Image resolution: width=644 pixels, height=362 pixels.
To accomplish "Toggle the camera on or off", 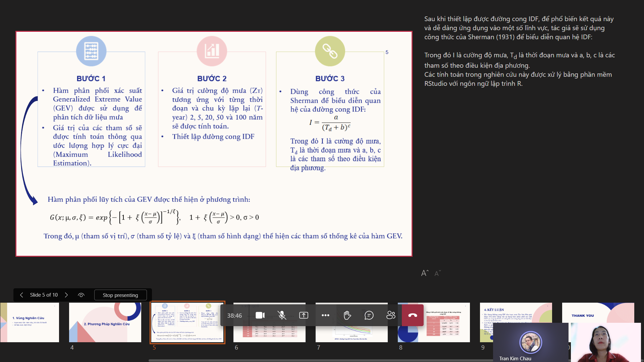I will pos(260,315).
